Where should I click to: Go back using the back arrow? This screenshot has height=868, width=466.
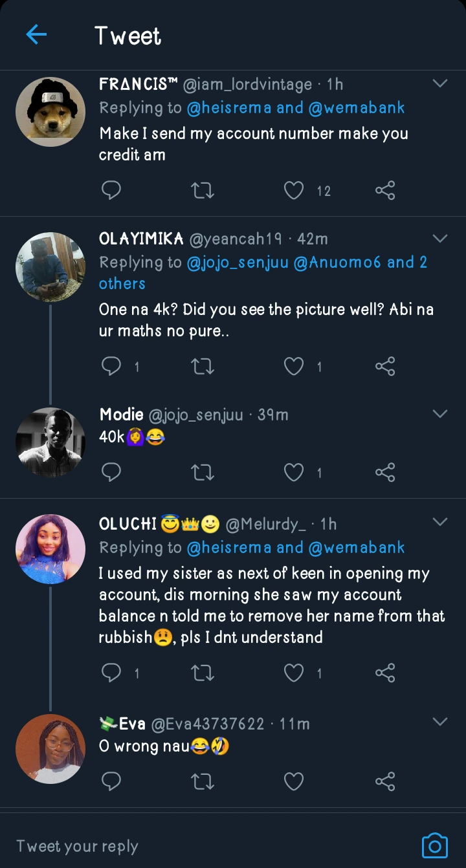tap(36, 35)
